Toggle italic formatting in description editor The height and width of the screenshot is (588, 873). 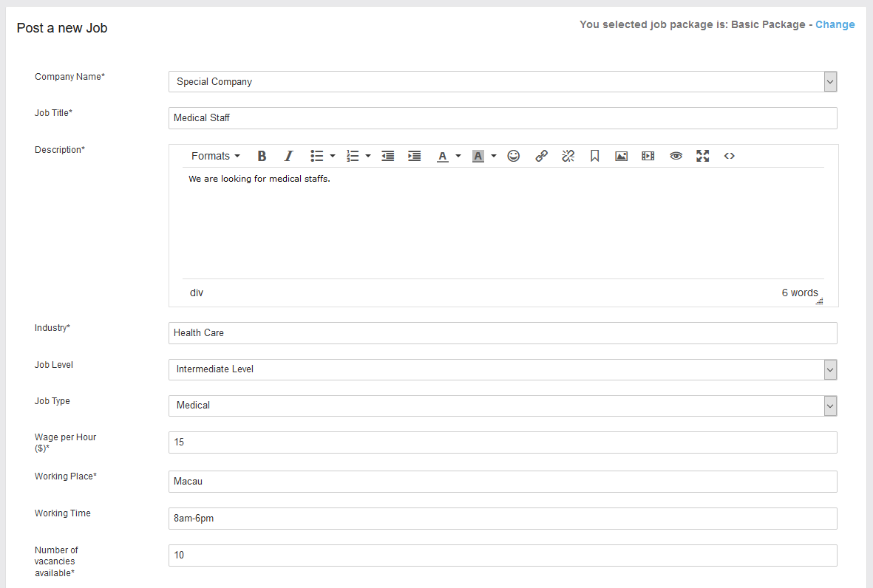[x=289, y=156]
